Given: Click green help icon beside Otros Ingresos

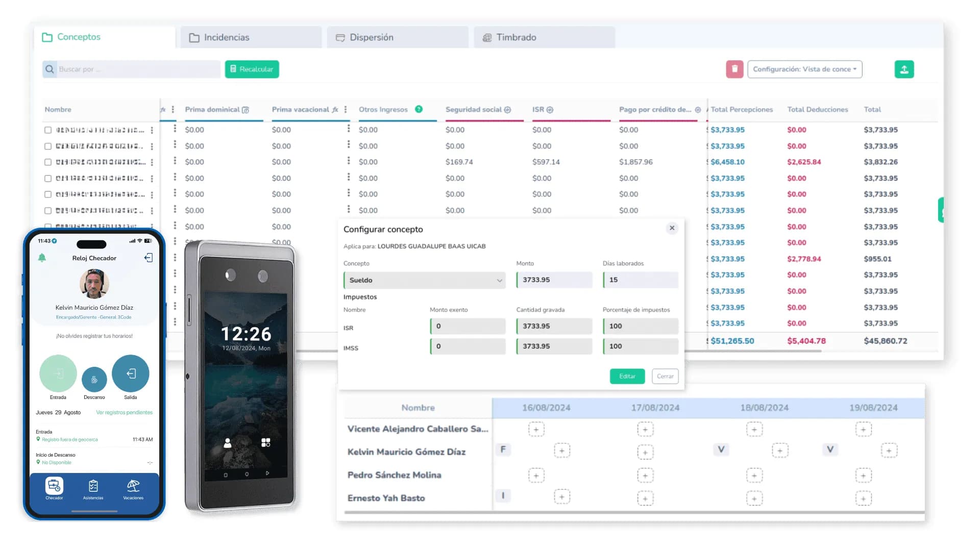Looking at the screenshot, I should (x=419, y=109).
